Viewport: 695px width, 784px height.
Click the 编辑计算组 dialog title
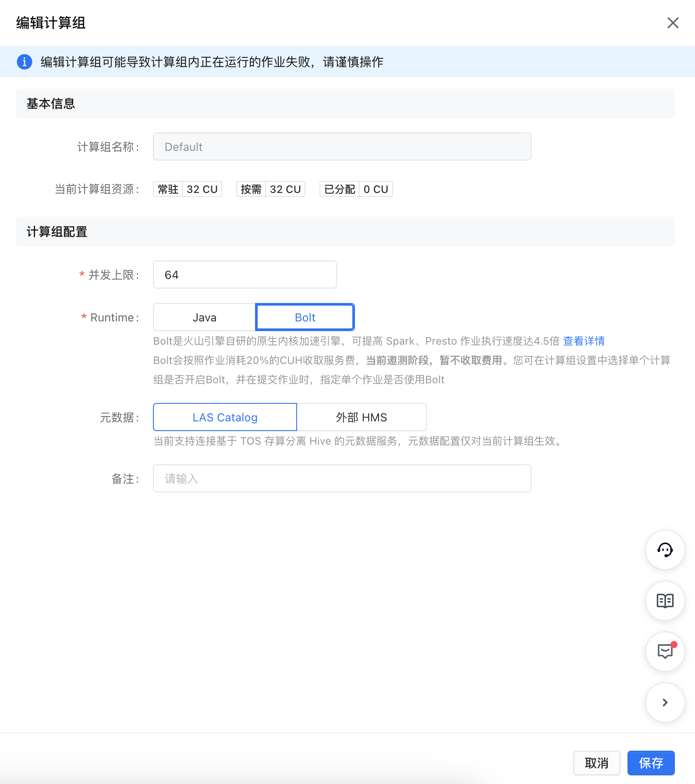point(51,23)
